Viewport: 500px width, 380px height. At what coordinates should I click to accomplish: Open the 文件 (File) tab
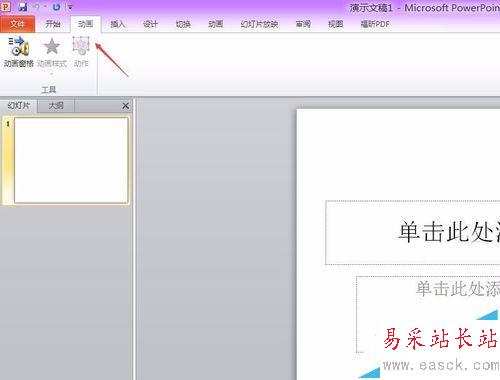tap(17, 24)
